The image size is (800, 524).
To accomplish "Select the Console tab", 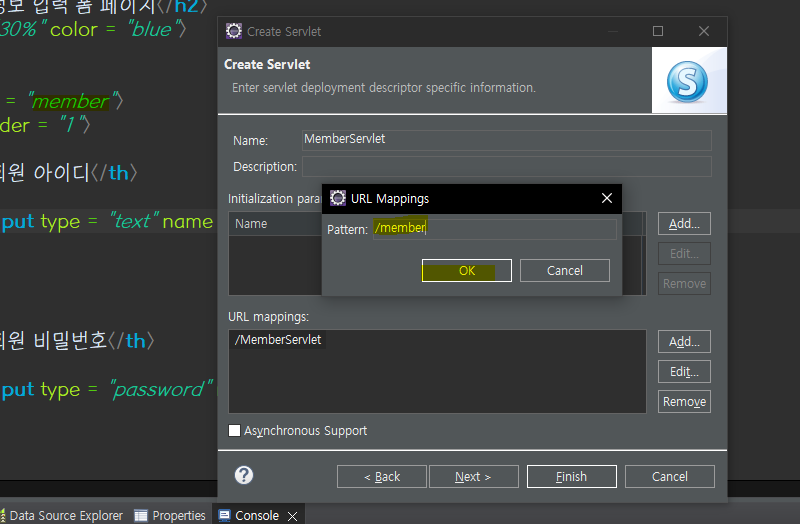I will 257,515.
